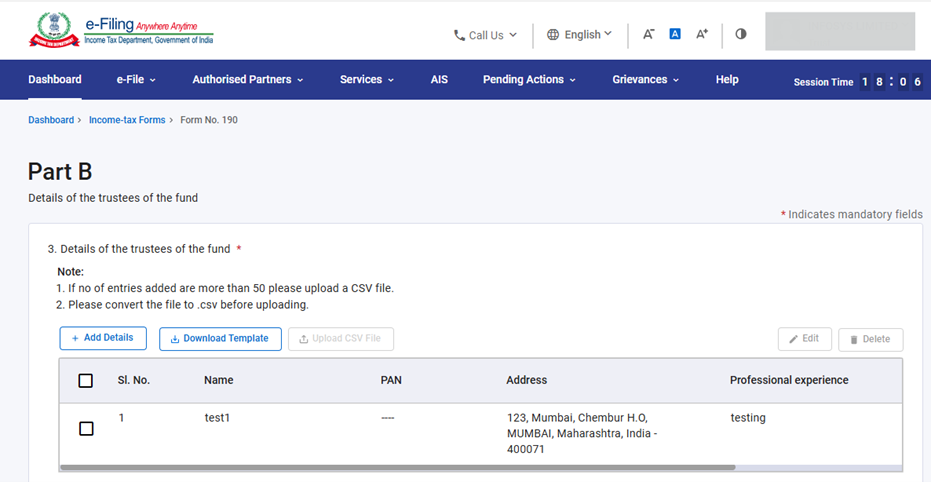
Task: Select the default font size icon
Action: point(675,34)
